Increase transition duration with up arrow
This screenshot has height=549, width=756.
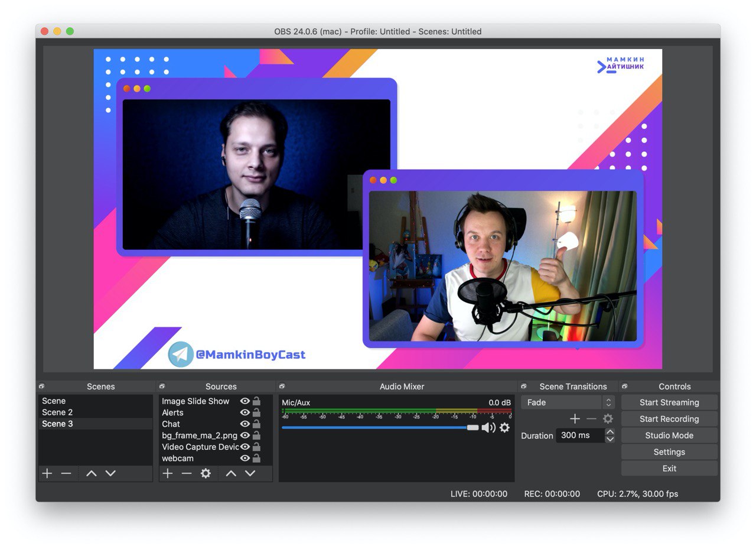(610, 432)
